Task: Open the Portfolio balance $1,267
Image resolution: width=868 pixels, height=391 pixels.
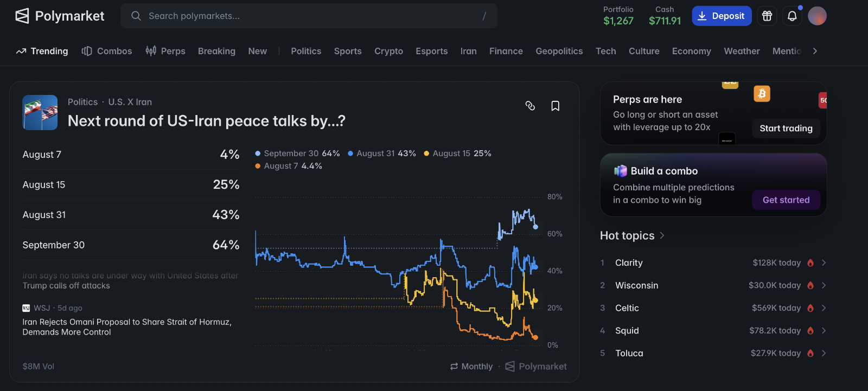Action: tap(618, 16)
